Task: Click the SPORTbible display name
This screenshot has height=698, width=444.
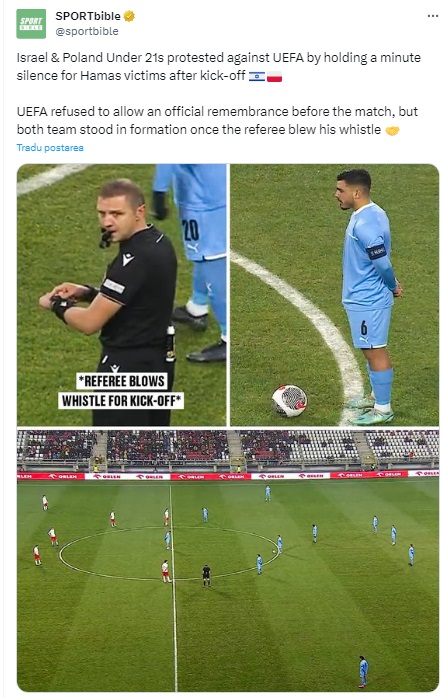Action: [88, 16]
